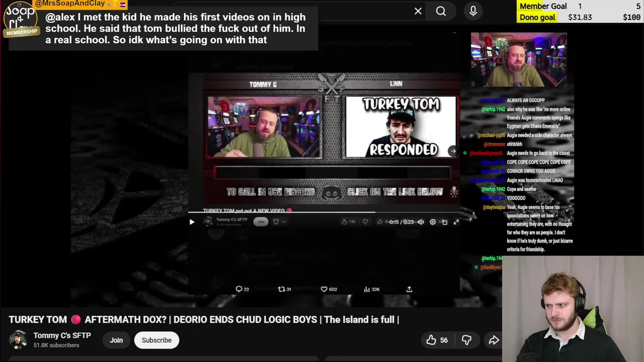
Task: View tweet analytics (32K)
Action: pos(371,289)
